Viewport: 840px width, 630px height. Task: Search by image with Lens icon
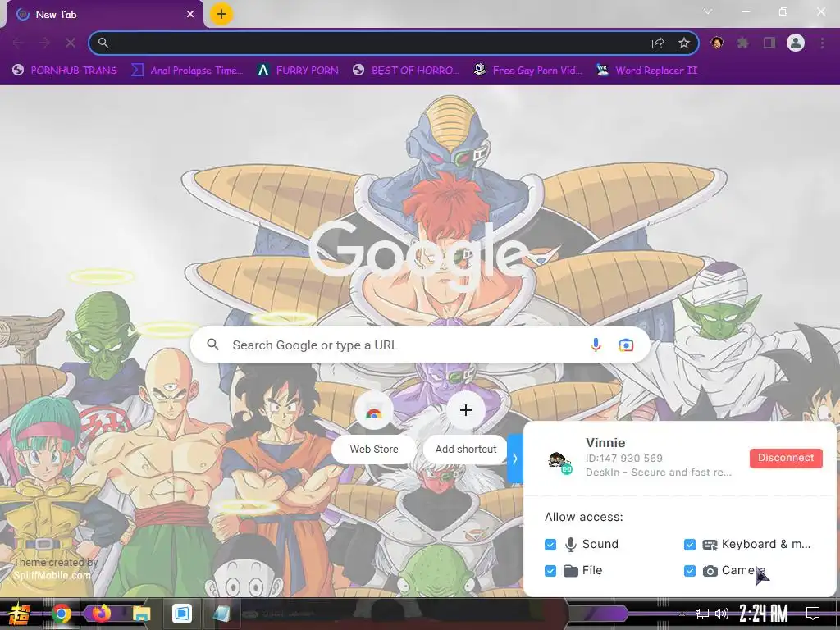[626, 345]
